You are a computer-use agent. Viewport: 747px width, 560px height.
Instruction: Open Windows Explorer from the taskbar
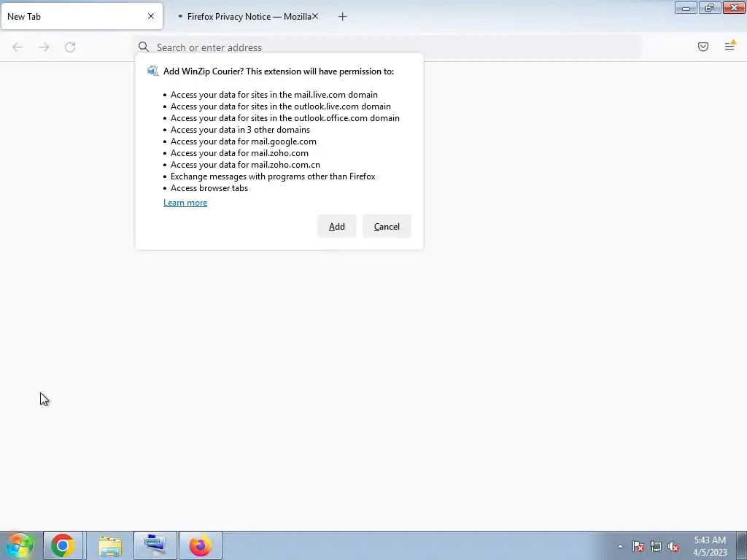[x=110, y=545]
